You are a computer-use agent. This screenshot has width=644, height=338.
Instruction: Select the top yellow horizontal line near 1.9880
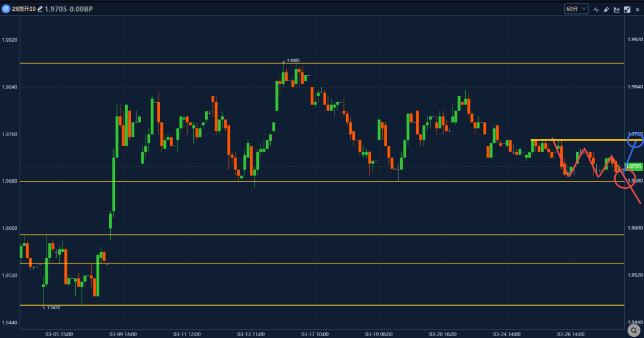pyautogui.click(x=179, y=63)
